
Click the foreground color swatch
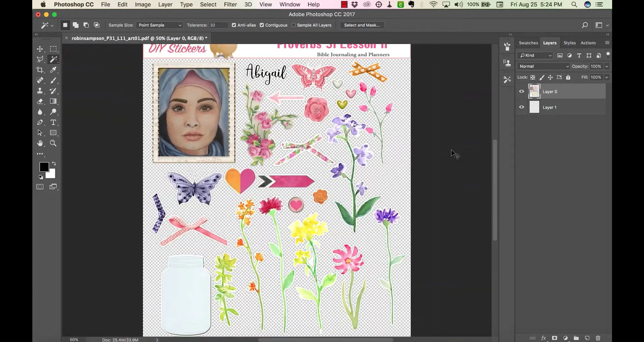pos(44,167)
